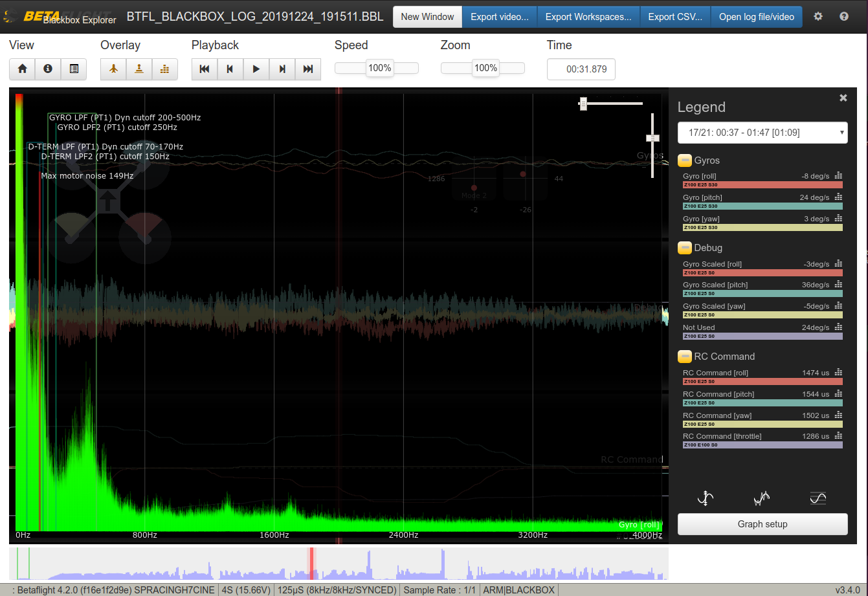This screenshot has width=868, height=596.
Task: Click the log filename BTFL_BLACKBOX_LOG_20191224_191511.BBL
Action: click(x=255, y=17)
